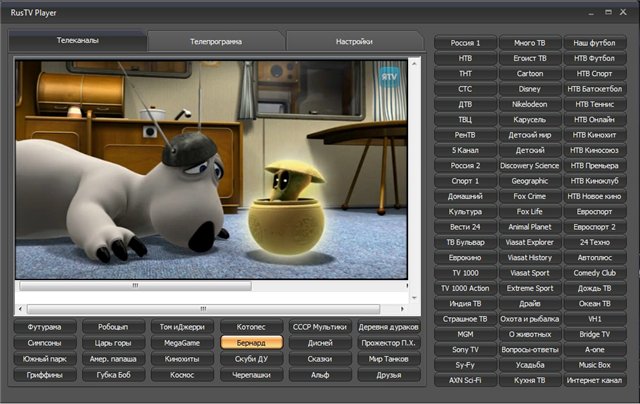Open the Discovery Science channel

529,165
